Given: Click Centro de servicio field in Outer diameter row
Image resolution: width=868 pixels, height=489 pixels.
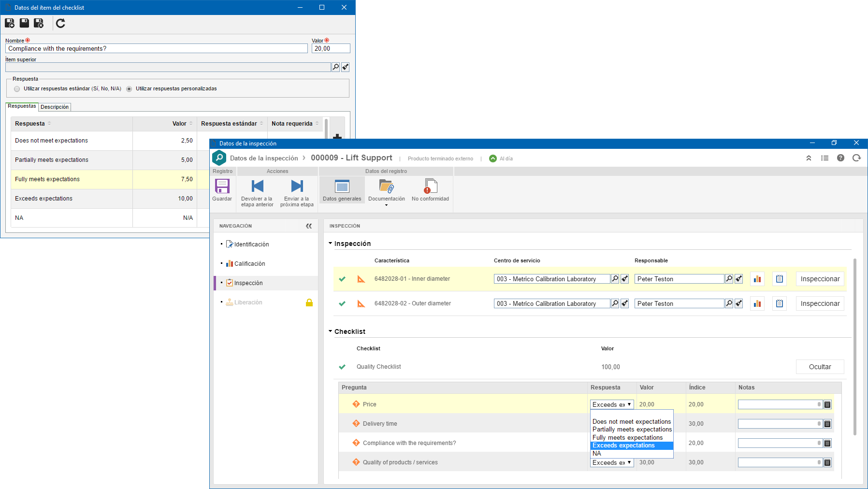Looking at the screenshot, I should coord(552,303).
